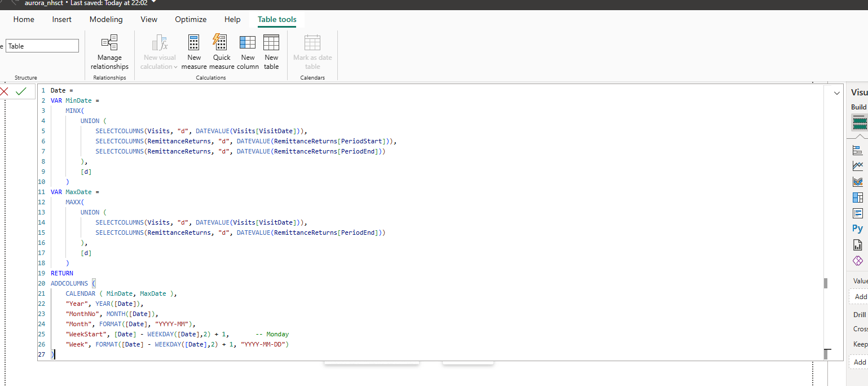Select the paginated report visual icon
The width and height of the screenshot is (868, 386).
[x=858, y=245]
